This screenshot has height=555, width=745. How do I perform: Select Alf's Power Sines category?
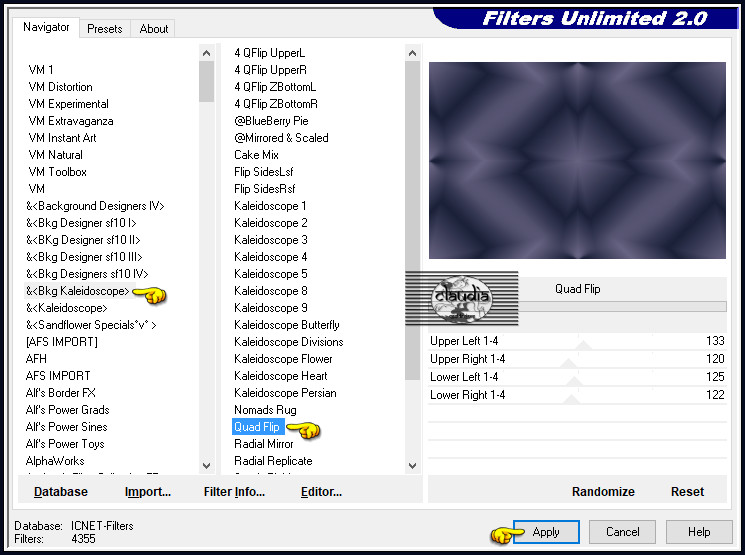point(67,427)
